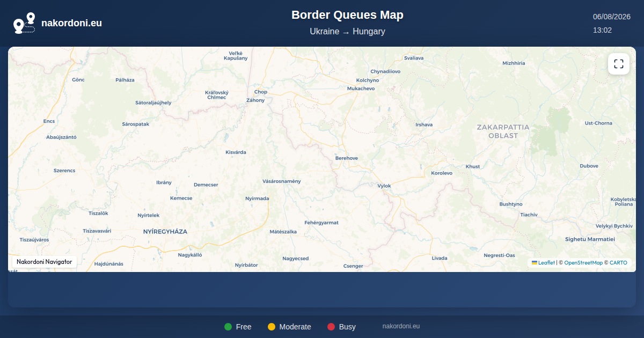Click the Nakordoni Navigator label

pyautogui.click(x=44, y=262)
